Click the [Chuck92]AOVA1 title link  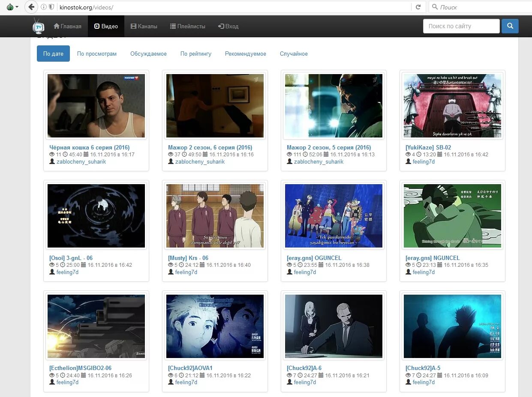point(190,368)
